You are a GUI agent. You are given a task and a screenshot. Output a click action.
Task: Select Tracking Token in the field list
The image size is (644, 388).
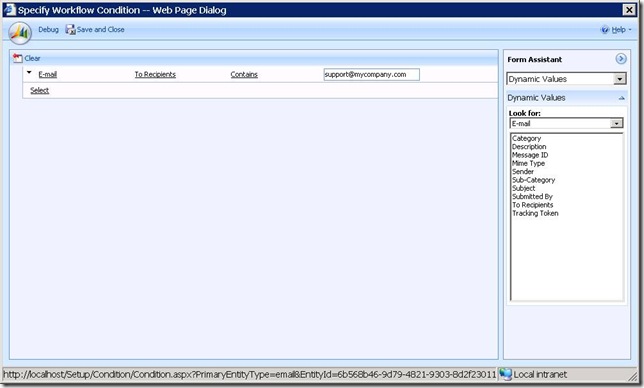(535, 213)
